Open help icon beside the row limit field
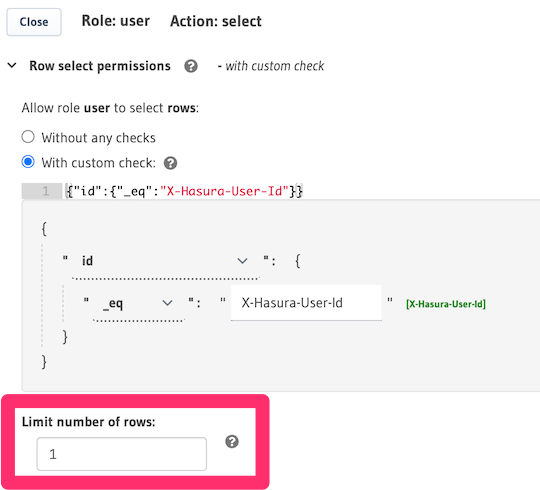Viewport: 540px width, 490px height. [232, 441]
